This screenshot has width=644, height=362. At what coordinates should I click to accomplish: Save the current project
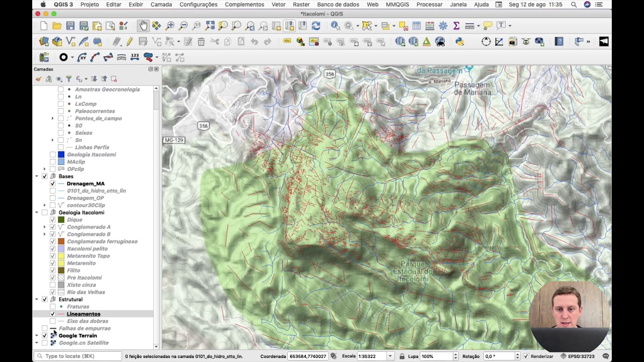coord(70,26)
